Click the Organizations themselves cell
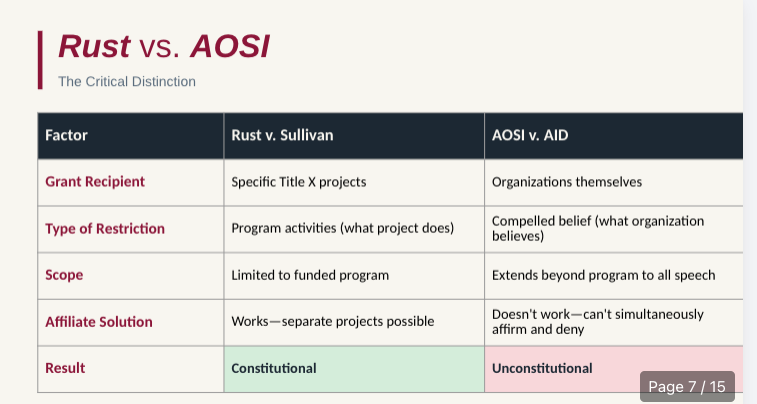Screen dimensions: 757x404 click(614, 182)
